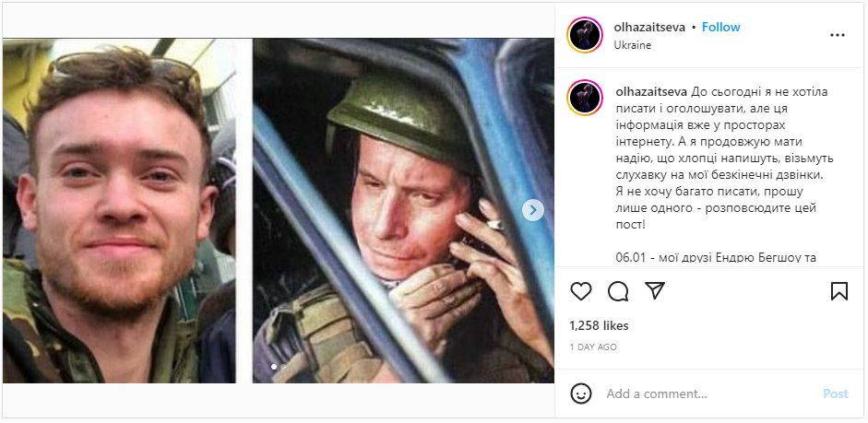Focus the Add a comment field

tap(701, 394)
